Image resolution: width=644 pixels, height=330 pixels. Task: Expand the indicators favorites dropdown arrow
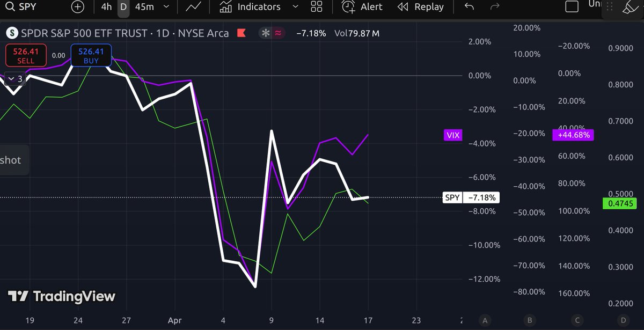pos(295,7)
